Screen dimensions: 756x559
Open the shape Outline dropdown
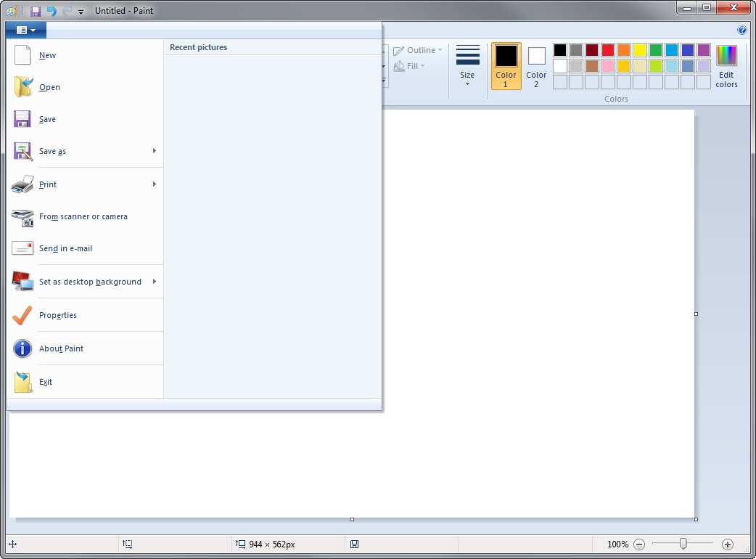pyautogui.click(x=417, y=50)
